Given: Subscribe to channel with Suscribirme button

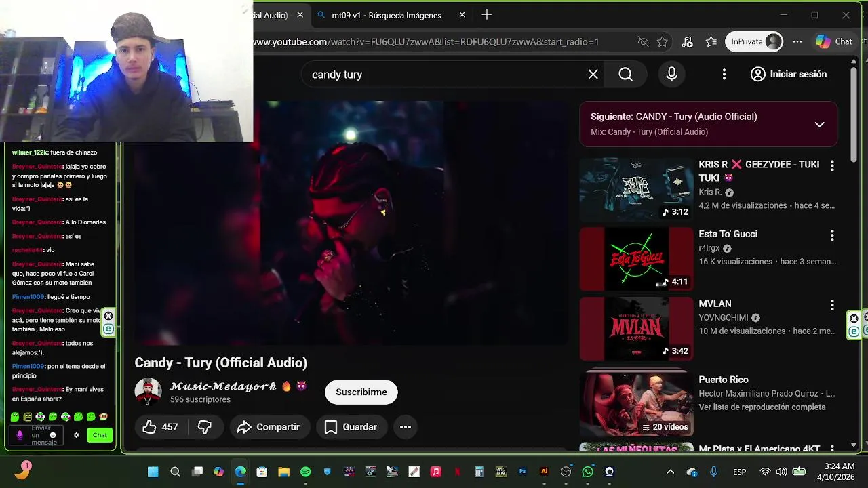Looking at the screenshot, I should point(361,392).
